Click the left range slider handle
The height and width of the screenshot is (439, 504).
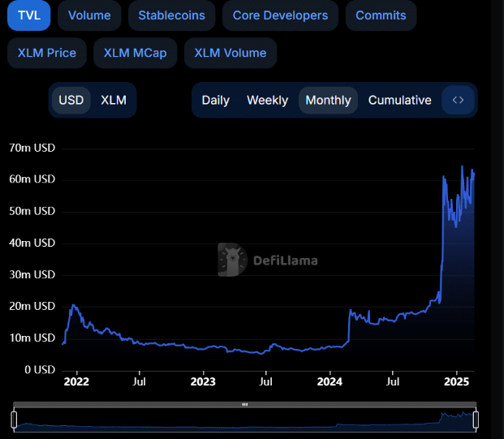tap(14, 420)
